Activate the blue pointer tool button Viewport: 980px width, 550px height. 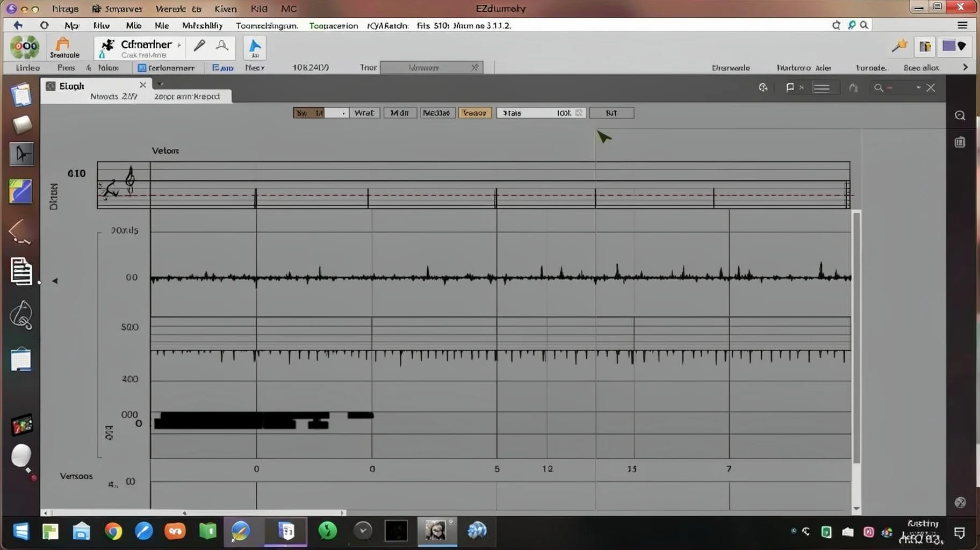point(255,47)
